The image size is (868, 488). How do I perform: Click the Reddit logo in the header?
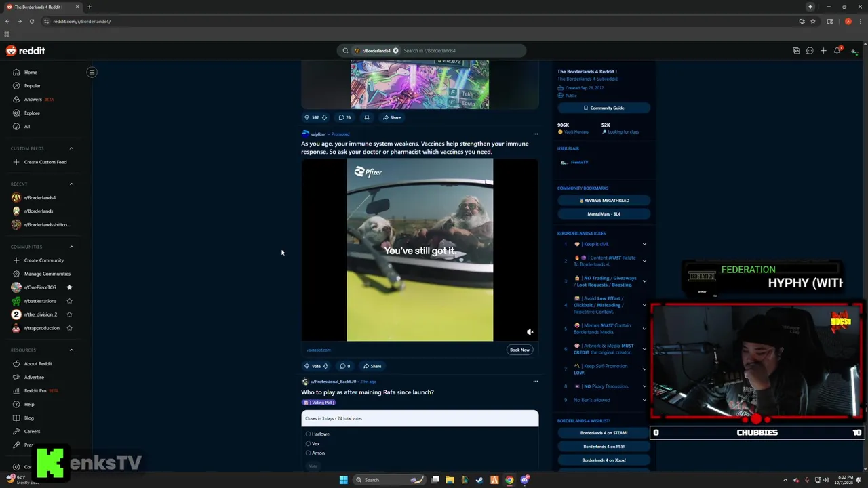tap(25, 51)
